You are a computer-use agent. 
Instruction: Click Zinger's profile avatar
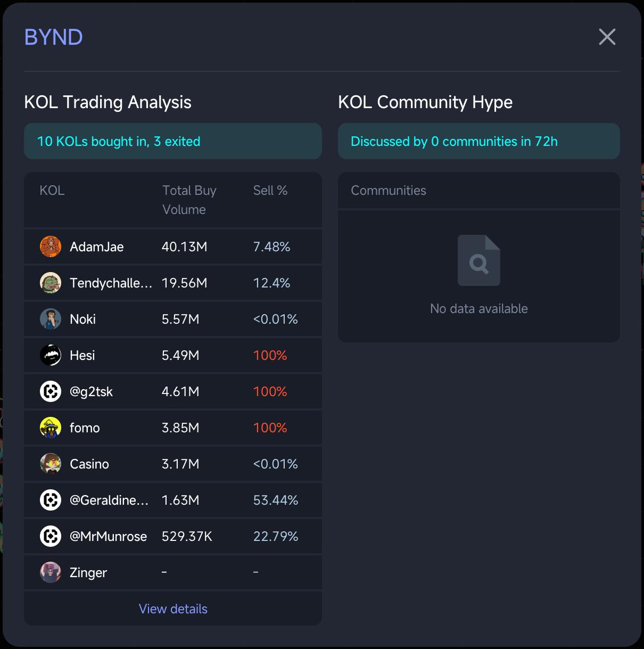point(51,572)
